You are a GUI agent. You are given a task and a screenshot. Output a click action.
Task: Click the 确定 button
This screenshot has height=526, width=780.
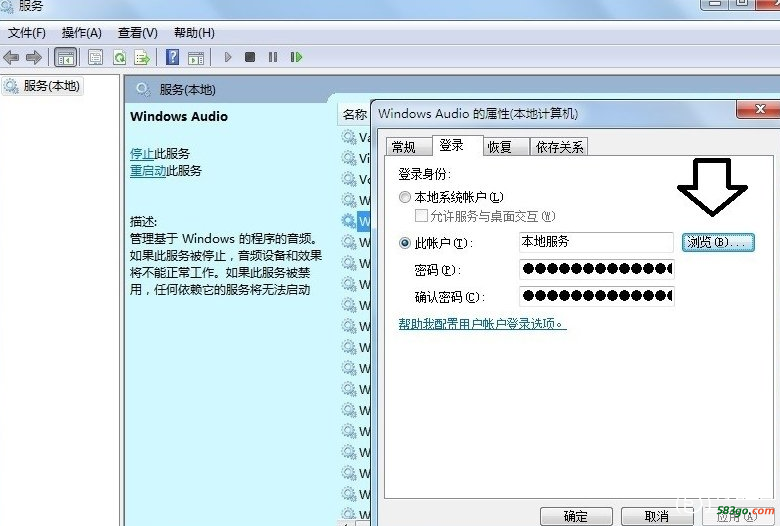pyautogui.click(x=576, y=516)
